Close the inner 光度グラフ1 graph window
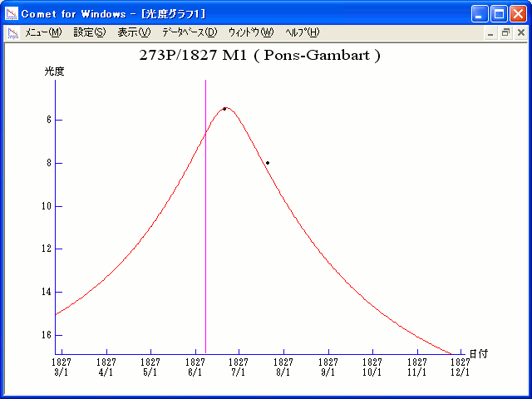Viewport: 532px width, 399px height. coord(520,32)
